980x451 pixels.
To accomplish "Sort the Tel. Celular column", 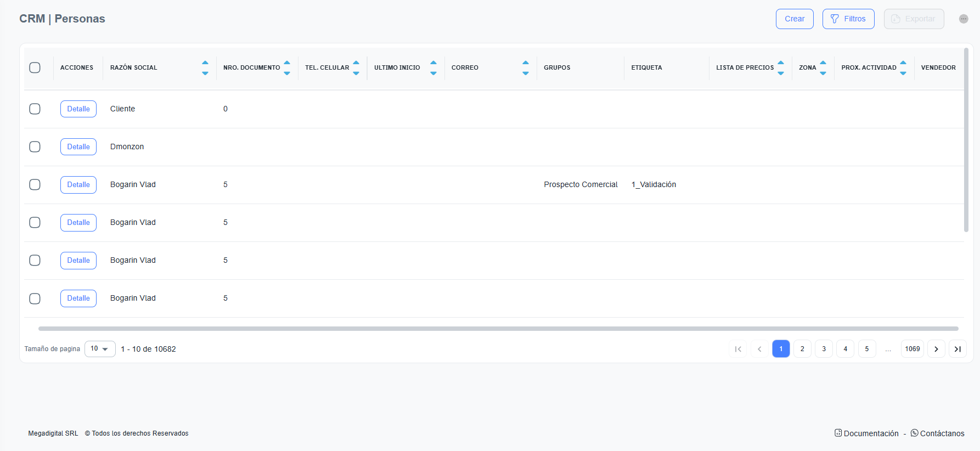I will [356, 67].
